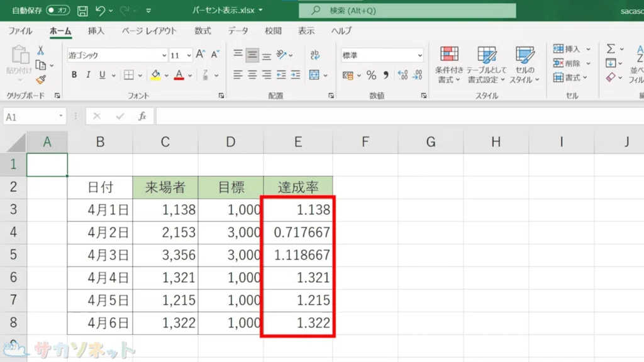Open Conditional Formatting (条件付き書式)
Viewport: 644px width, 362px height.
click(449, 65)
